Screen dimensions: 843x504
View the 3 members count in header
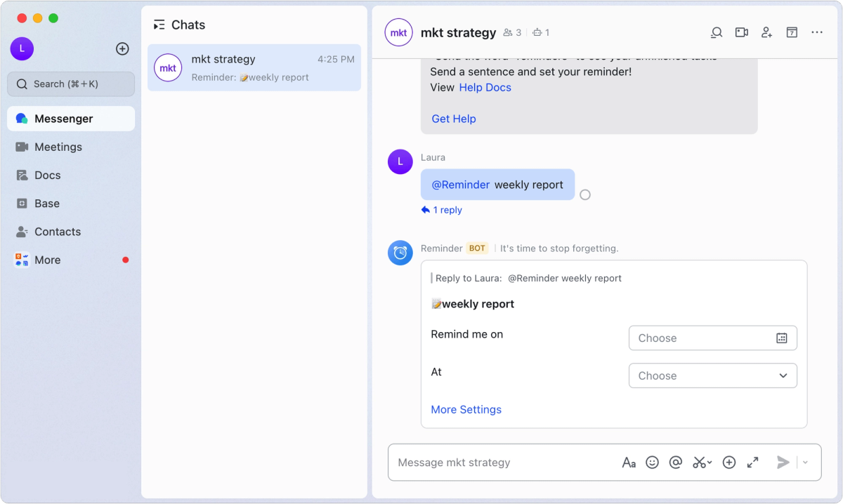click(x=513, y=32)
